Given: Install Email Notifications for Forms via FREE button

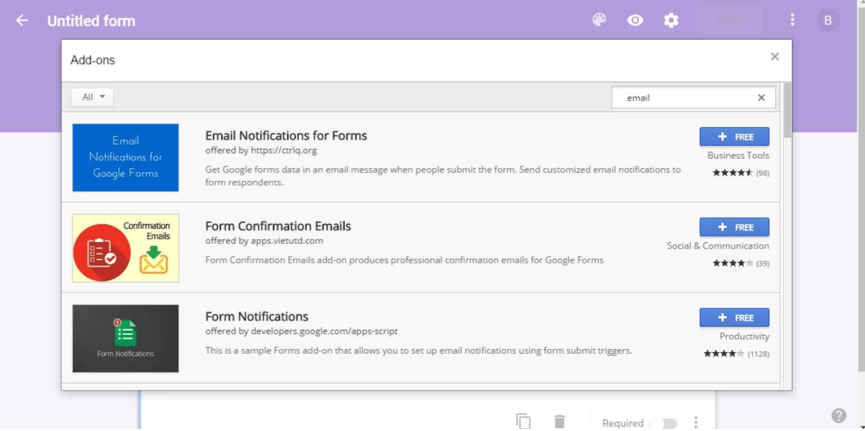Looking at the screenshot, I should (x=734, y=137).
